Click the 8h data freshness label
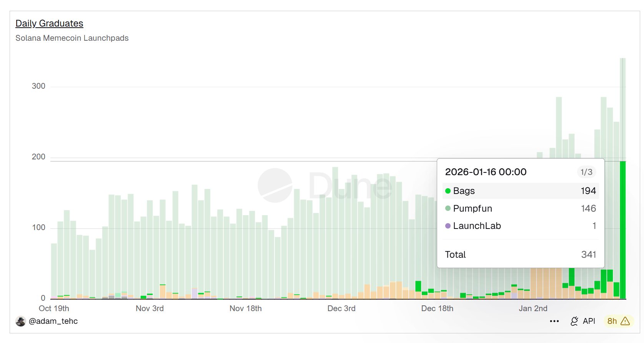This screenshot has height=343, width=644. click(x=612, y=321)
